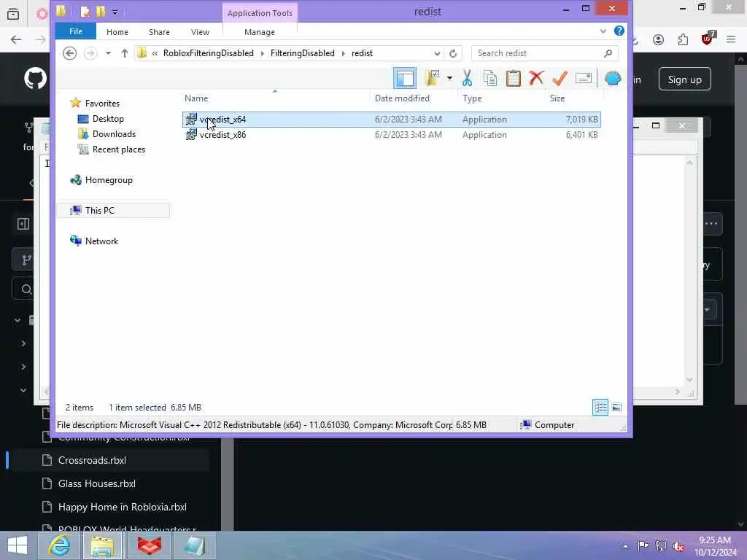Screen dimensions: 747x560
Task: Click the orange checkmark Properties icon
Action: [560, 78]
